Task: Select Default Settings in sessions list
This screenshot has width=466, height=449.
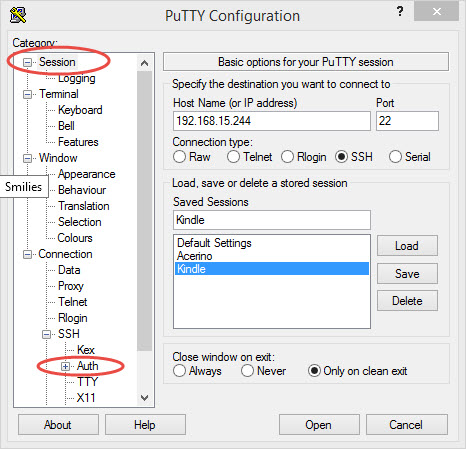Action: pyautogui.click(x=272, y=243)
